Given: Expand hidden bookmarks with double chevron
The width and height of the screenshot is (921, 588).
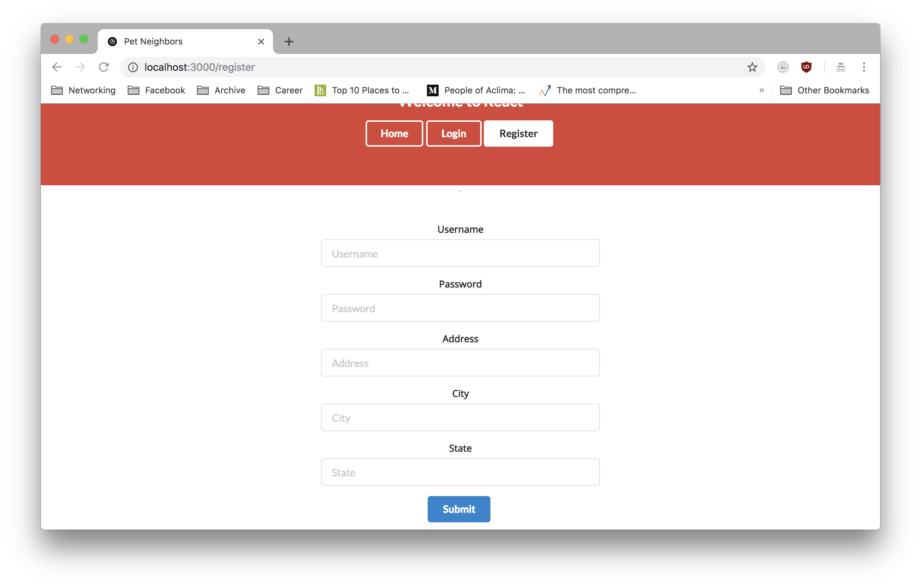Looking at the screenshot, I should click(762, 90).
